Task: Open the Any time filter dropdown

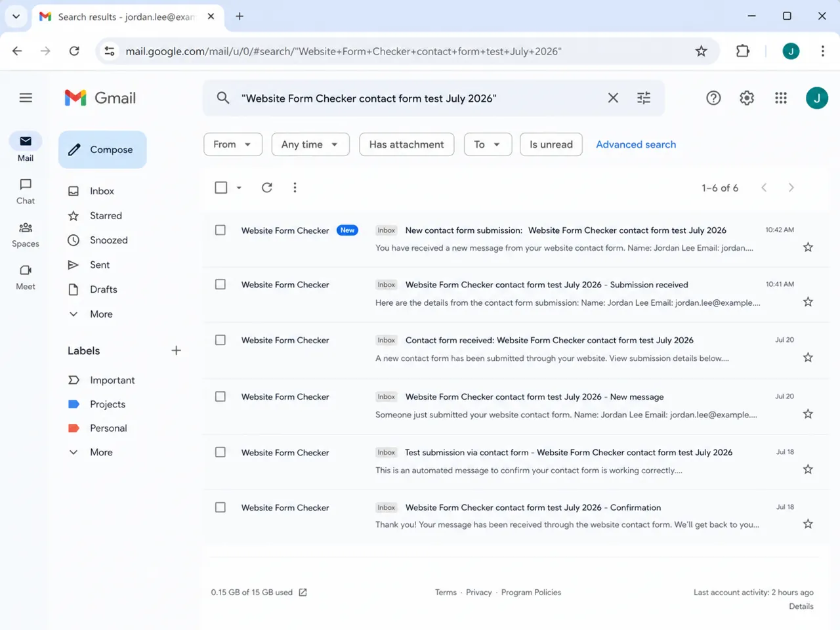Action: pos(310,144)
